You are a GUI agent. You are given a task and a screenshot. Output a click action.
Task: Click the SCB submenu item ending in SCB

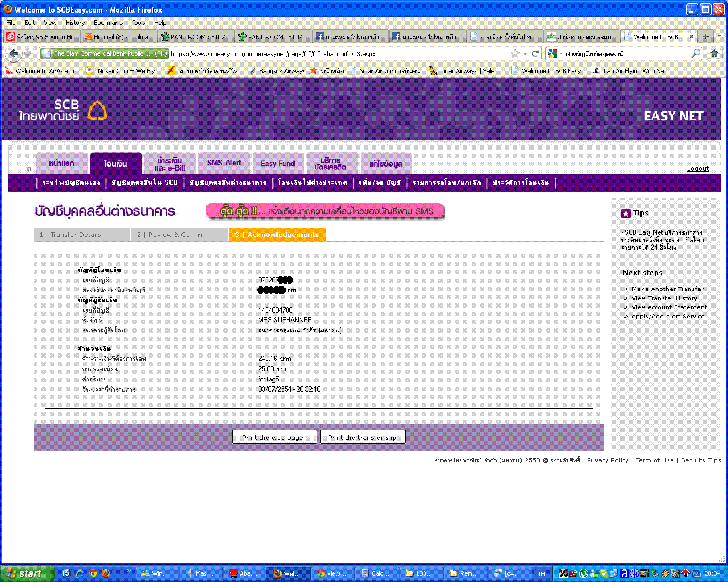point(144,182)
